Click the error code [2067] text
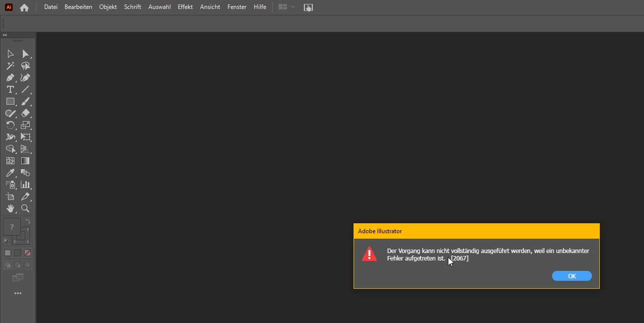The width and height of the screenshot is (644, 323). coord(460,258)
